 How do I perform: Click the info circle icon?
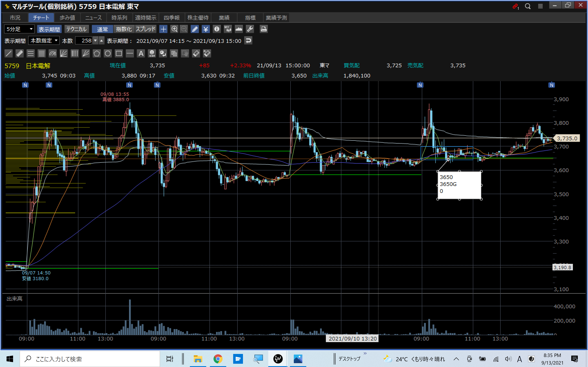tap(216, 29)
